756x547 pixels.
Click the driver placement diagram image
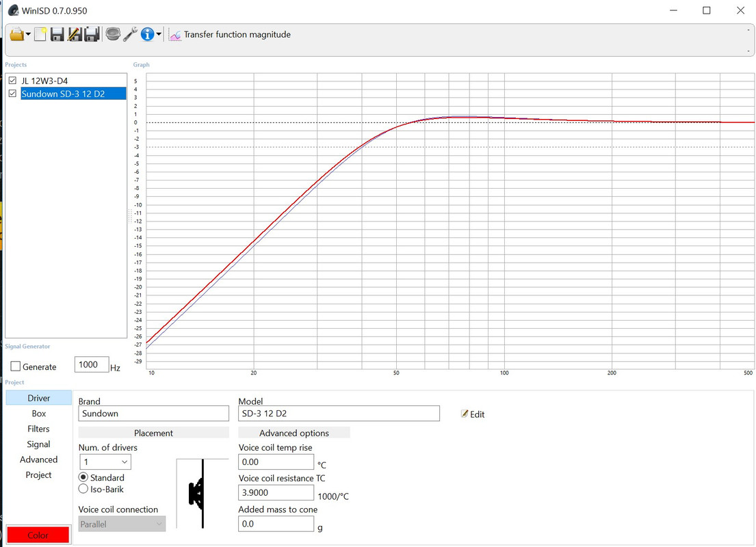pyautogui.click(x=203, y=494)
